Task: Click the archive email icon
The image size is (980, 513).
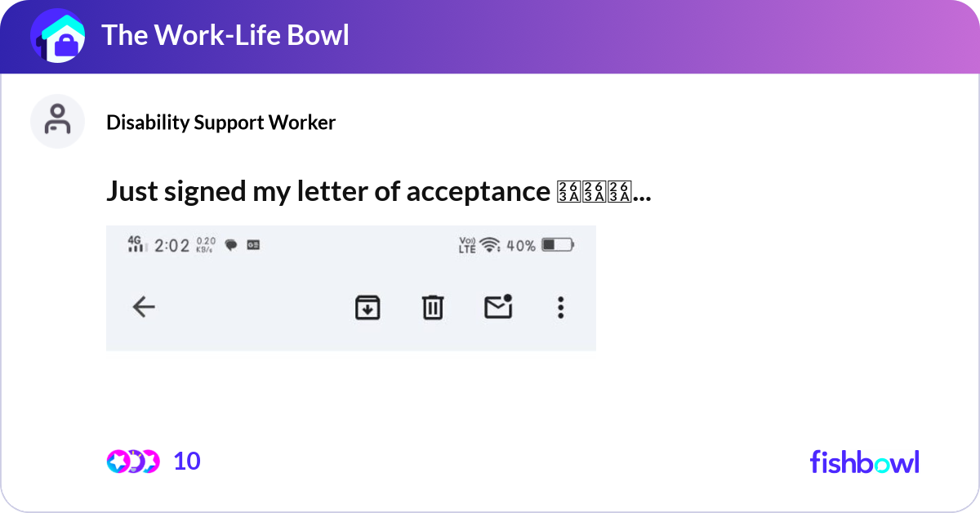Action: pyautogui.click(x=367, y=307)
